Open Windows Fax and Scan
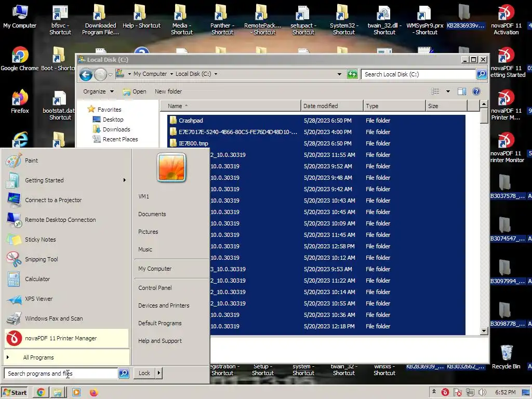This screenshot has width=532, height=399. pyautogui.click(x=67, y=318)
